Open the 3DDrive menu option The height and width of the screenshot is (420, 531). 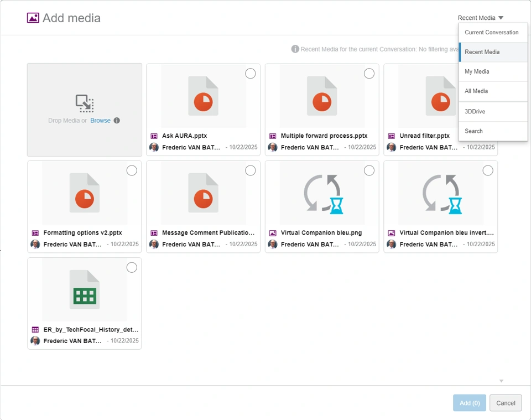(x=475, y=111)
